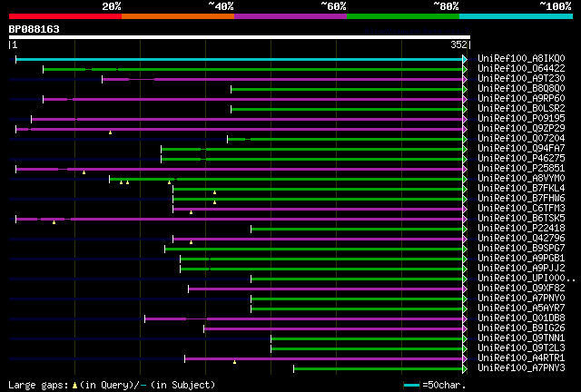Click the yellow gap marker under Q42796 alignment
The height and width of the screenshot is (392, 581).
click(x=192, y=242)
